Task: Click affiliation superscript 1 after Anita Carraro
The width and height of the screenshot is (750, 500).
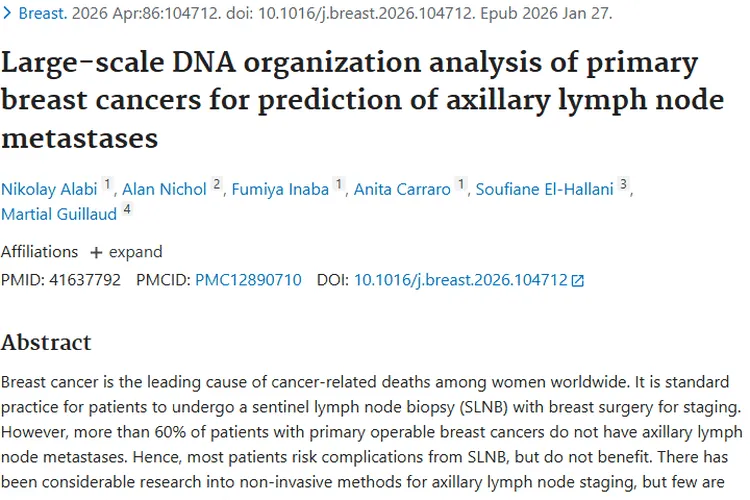Action: pos(461,184)
